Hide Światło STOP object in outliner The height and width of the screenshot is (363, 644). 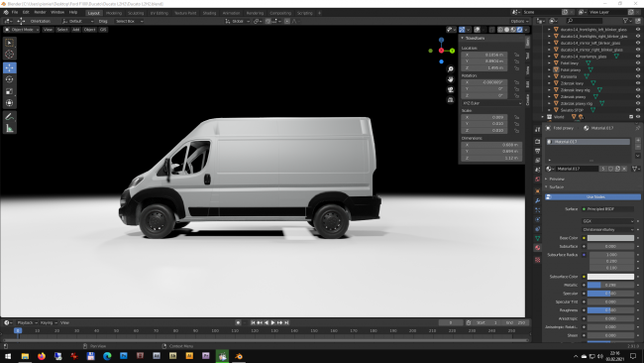(638, 110)
